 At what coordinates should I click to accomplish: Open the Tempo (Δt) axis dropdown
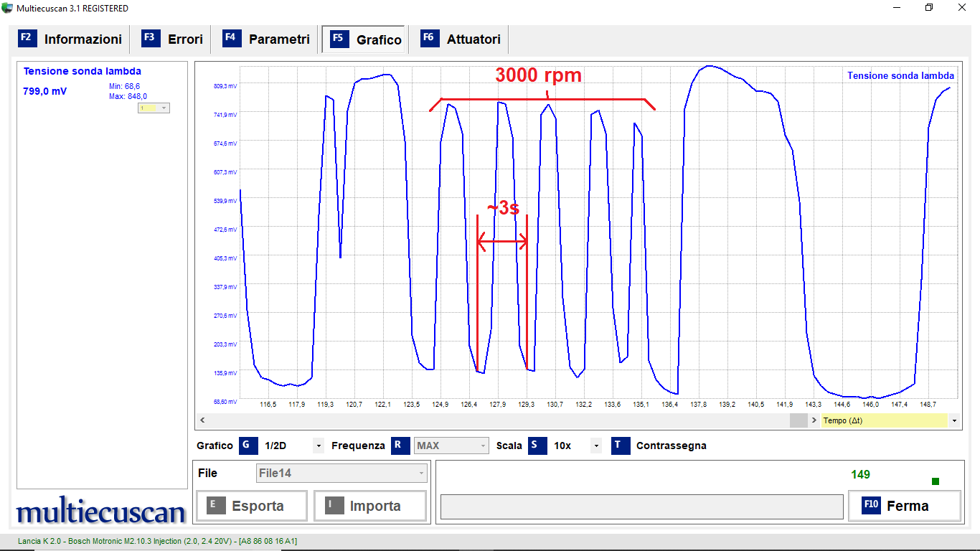coord(954,420)
